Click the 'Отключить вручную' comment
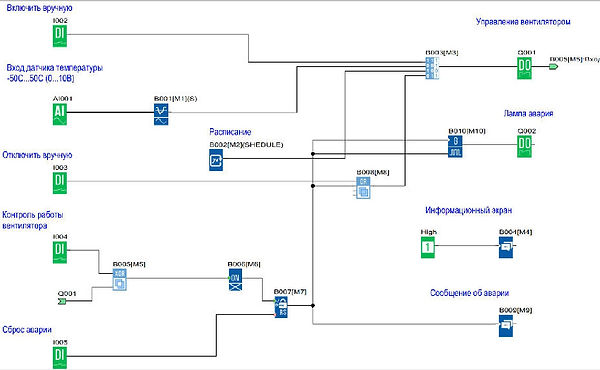 pos(37,155)
